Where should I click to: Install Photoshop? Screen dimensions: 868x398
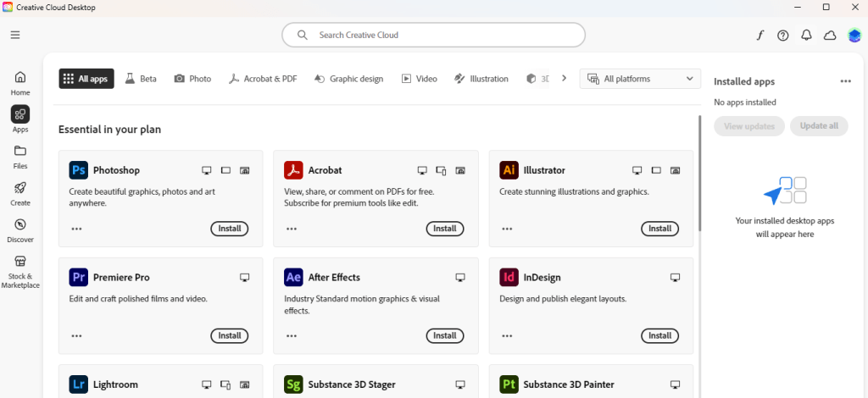[230, 229]
